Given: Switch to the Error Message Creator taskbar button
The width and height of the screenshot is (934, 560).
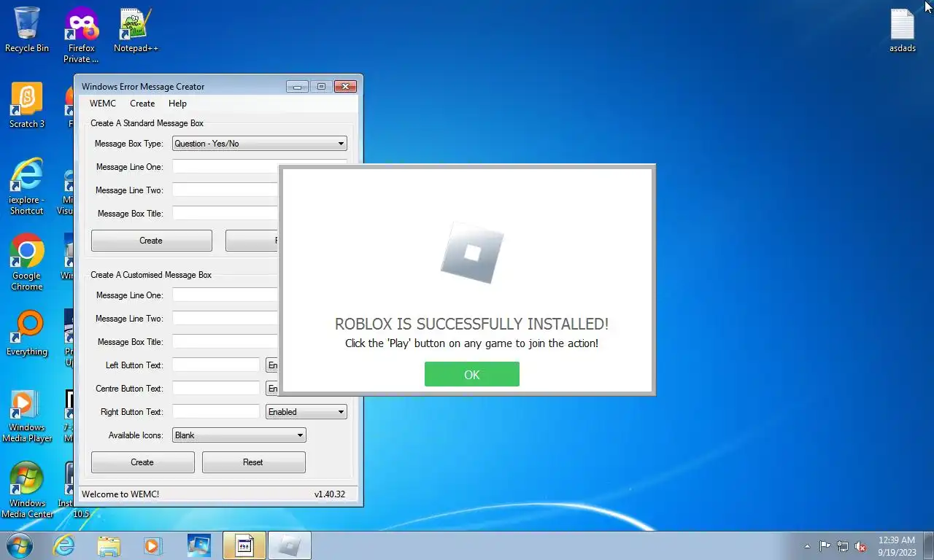Looking at the screenshot, I should pyautogui.click(x=244, y=545).
